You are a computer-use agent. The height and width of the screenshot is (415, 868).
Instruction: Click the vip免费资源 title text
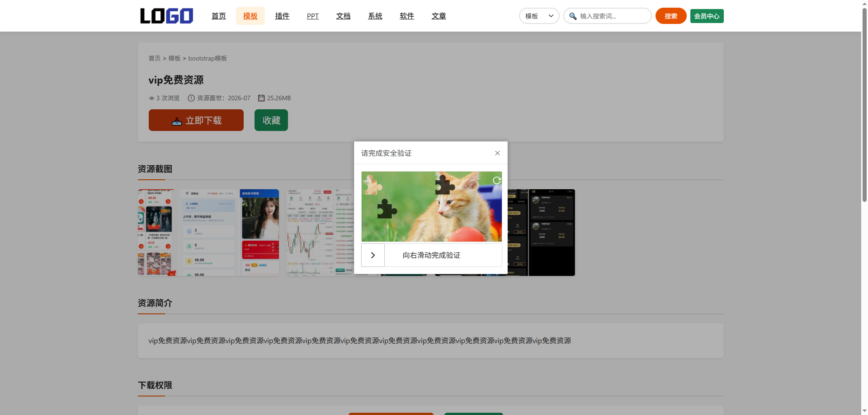(x=176, y=80)
